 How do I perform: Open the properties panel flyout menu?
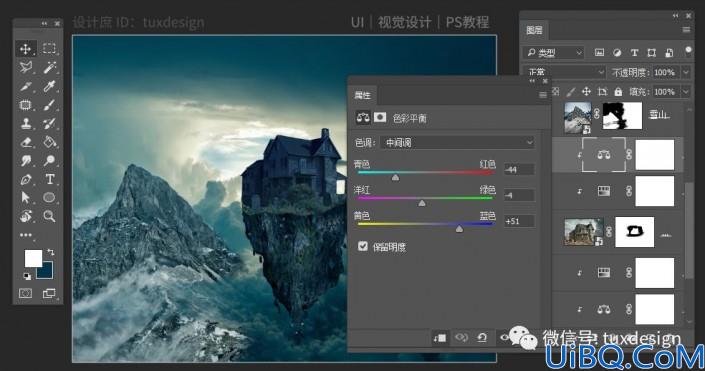tap(543, 95)
